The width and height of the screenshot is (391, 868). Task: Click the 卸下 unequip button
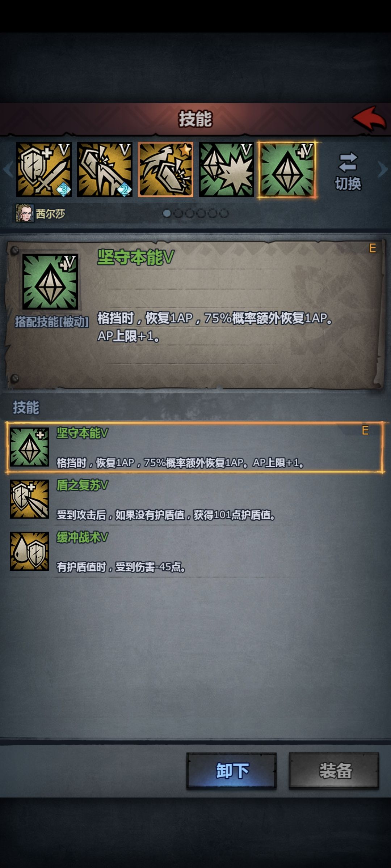232,771
